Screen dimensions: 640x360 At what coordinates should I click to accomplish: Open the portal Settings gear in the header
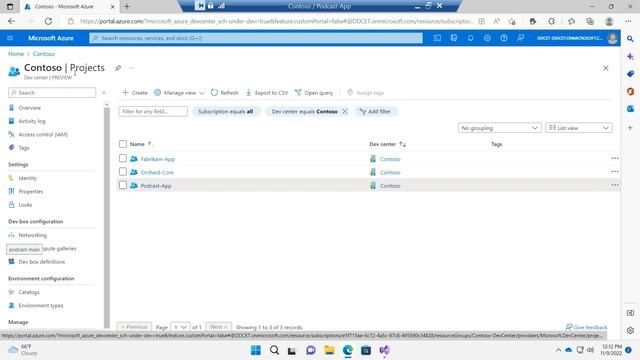[487, 38]
